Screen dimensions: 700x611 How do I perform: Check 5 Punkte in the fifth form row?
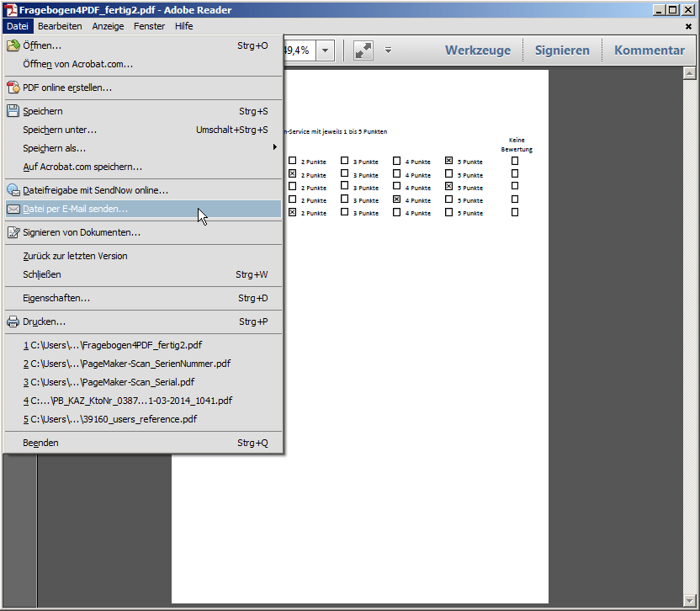pos(448,212)
